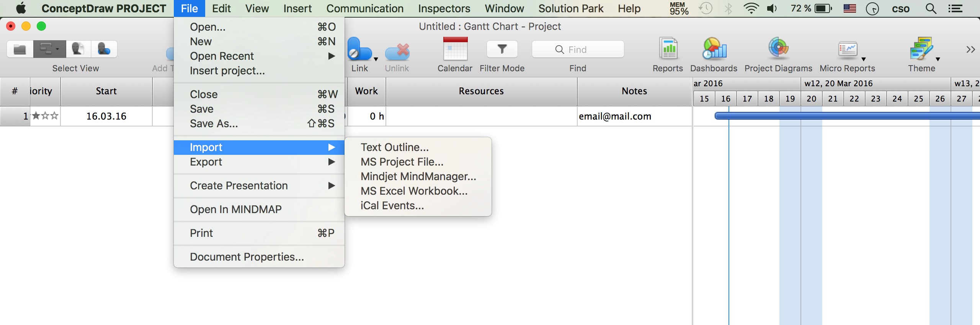Click the Wi-Fi status icon
Screen dimensions: 980x325
751,8
